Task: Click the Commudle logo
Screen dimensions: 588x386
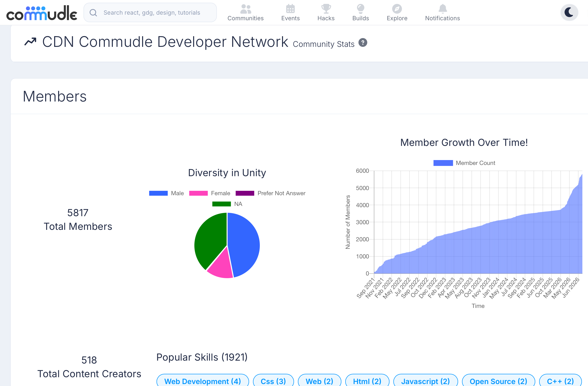Action: pos(42,13)
